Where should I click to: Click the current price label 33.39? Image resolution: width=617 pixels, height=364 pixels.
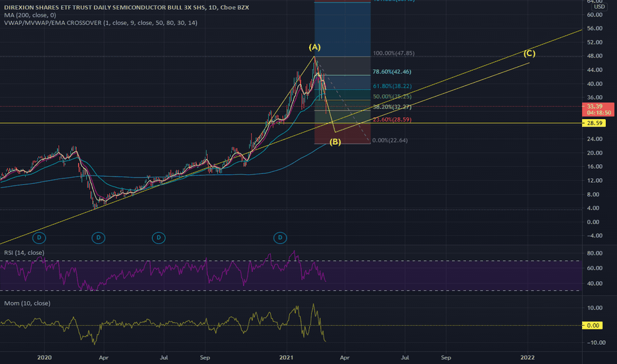(598, 109)
